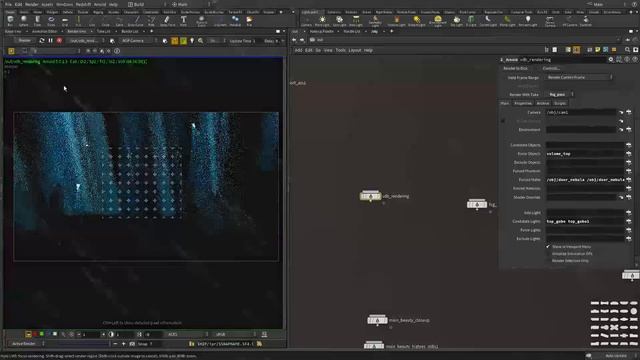Open parameter panel gear menu
640x360 pixels.
click(x=611, y=60)
